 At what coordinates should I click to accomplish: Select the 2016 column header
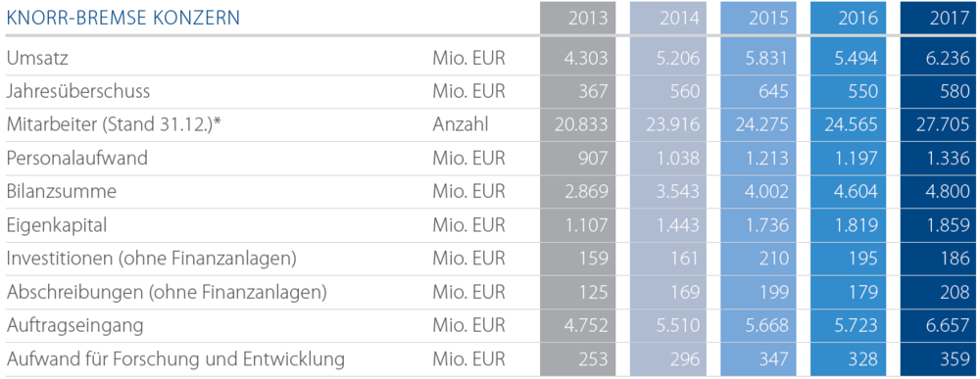pos(858,18)
